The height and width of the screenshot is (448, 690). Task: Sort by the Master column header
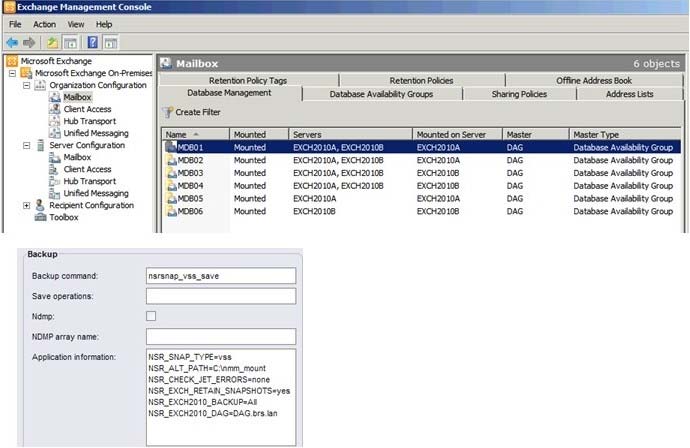(535, 134)
